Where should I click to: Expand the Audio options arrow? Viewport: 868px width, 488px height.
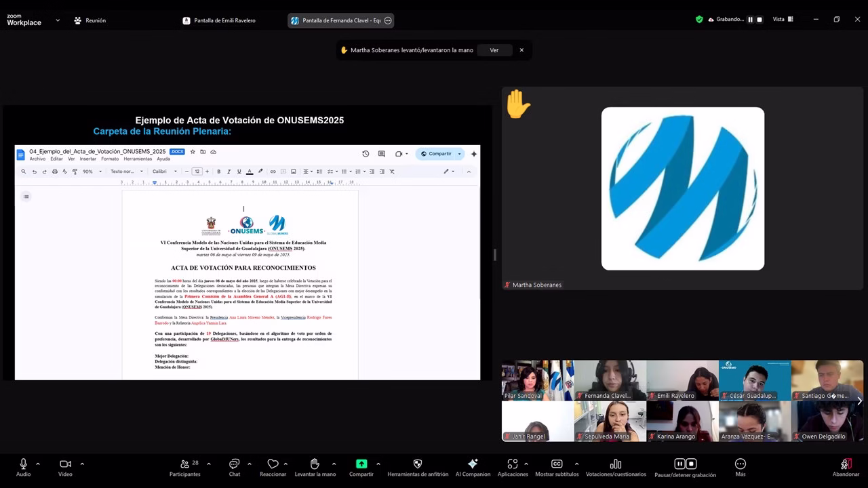[38, 464]
